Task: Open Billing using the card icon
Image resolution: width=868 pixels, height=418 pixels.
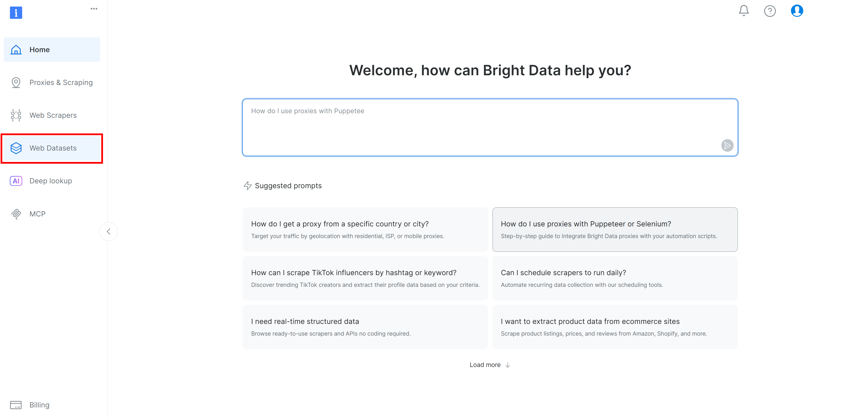Action: (16, 405)
